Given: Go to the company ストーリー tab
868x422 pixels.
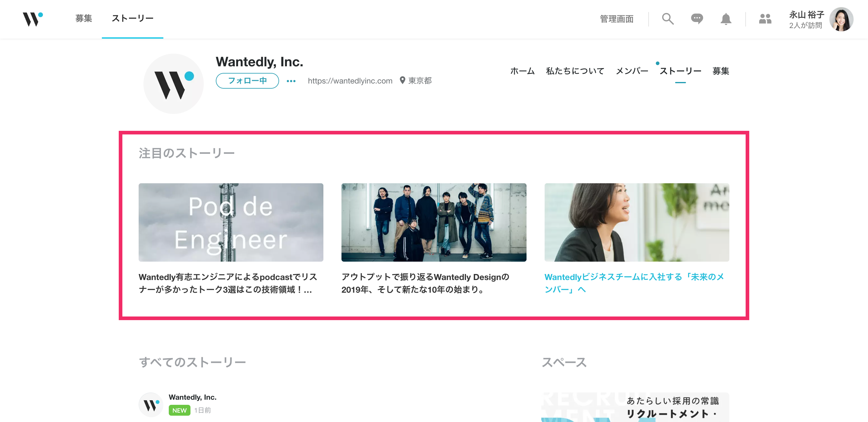Looking at the screenshot, I should (x=680, y=71).
